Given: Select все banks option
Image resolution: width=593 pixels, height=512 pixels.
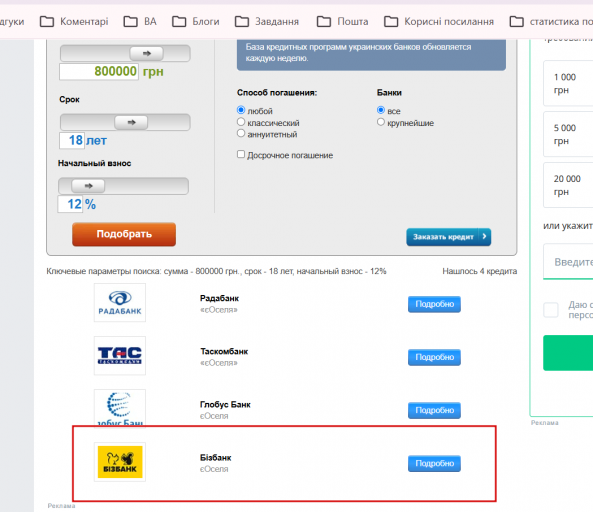Looking at the screenshot, I should [x=381, y=110].
